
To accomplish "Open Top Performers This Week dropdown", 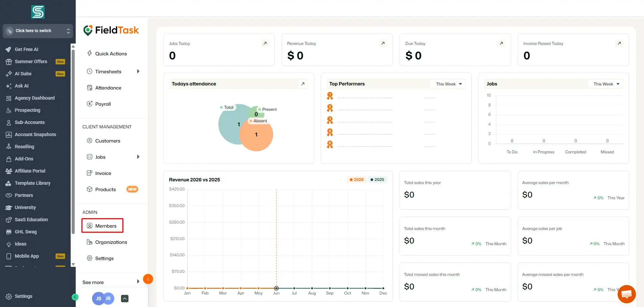I will coord(449,84).
